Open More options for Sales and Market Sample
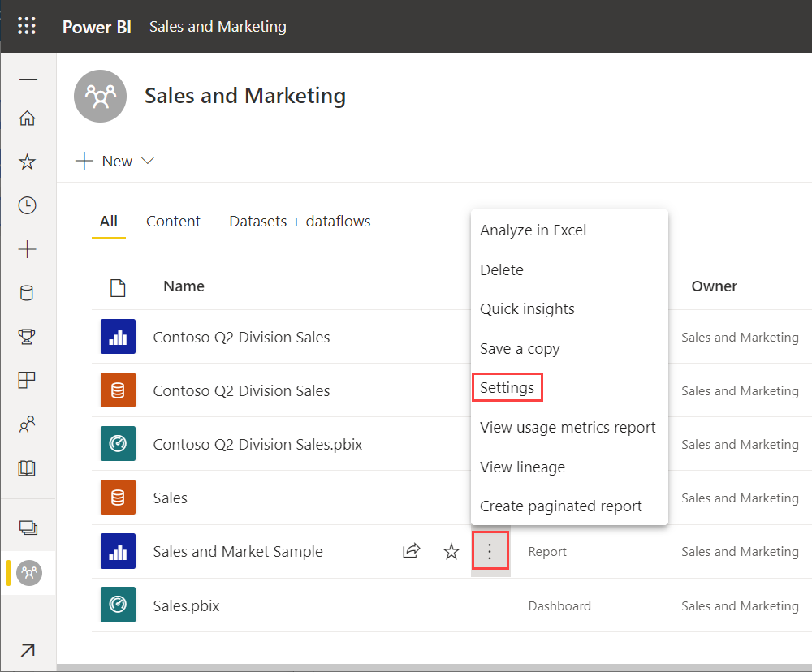The height and width of the screenshot is (672, 812). click(490, 551)
